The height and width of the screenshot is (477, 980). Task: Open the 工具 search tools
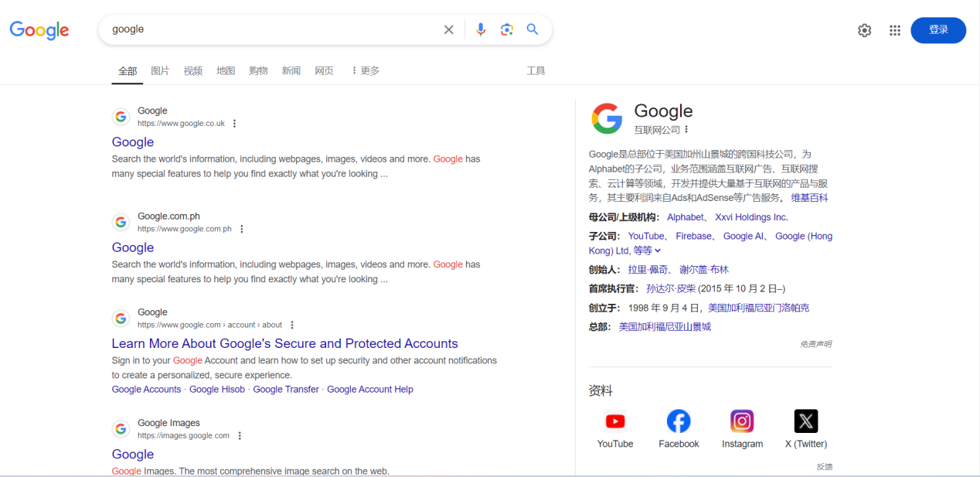(536, 70)
